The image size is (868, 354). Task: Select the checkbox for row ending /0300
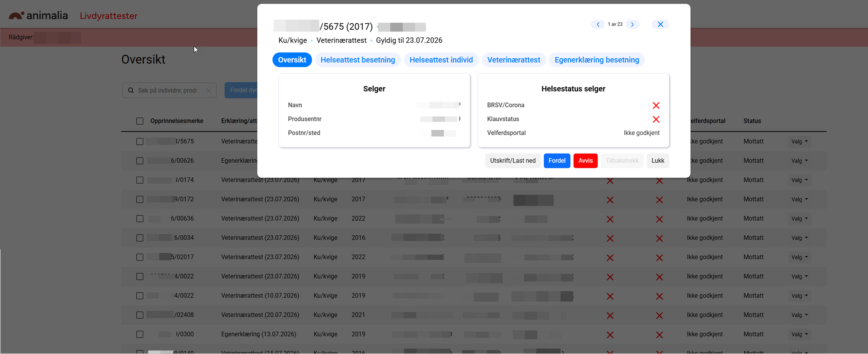pyautogui.click(x=140, y=334)
